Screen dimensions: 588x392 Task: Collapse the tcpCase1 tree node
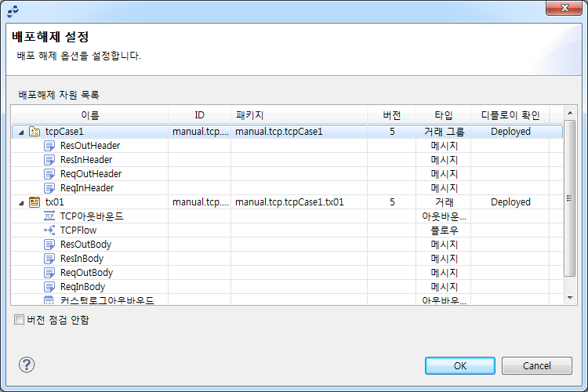click(21, 132)
